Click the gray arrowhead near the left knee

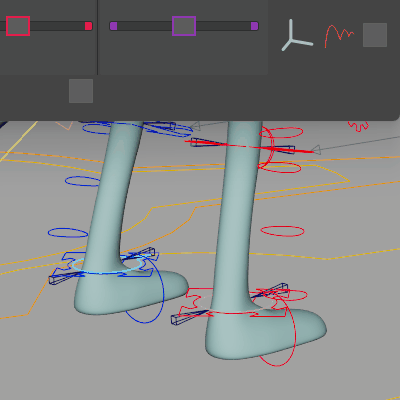point(195,126)
